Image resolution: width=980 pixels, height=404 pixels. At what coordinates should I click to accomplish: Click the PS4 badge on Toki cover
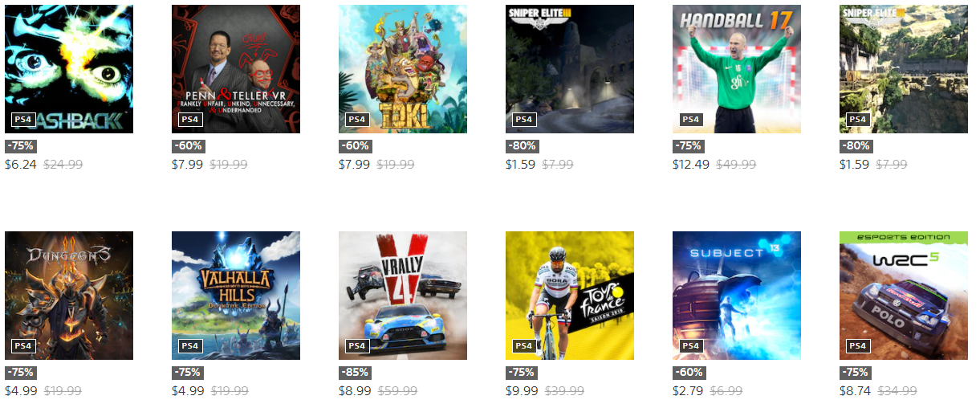tap(357, 120)
